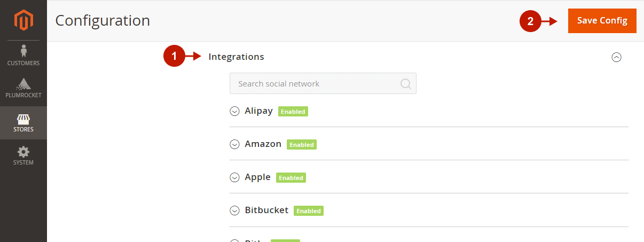Click the Apple Enabled badge

[291, 178]
